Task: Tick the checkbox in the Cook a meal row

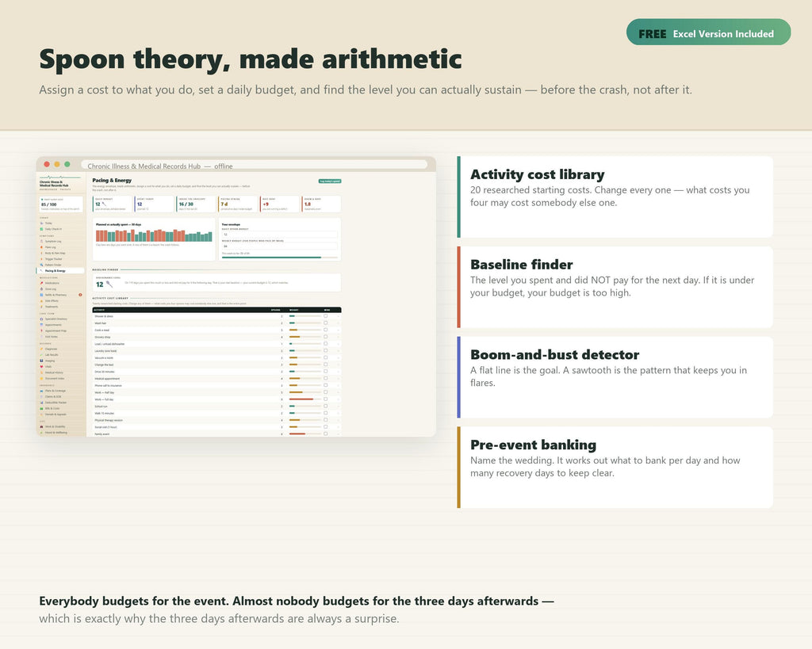Action: point(326,330)
